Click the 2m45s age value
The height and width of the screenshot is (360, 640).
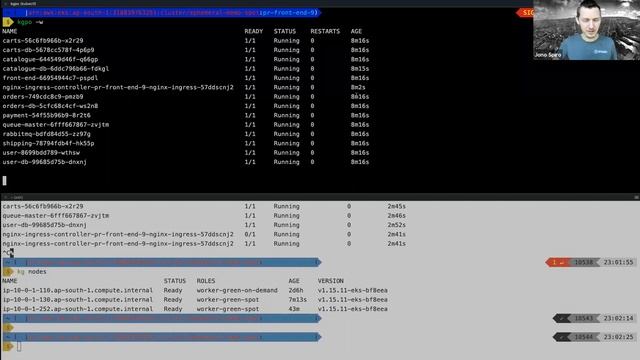[396, 207]
